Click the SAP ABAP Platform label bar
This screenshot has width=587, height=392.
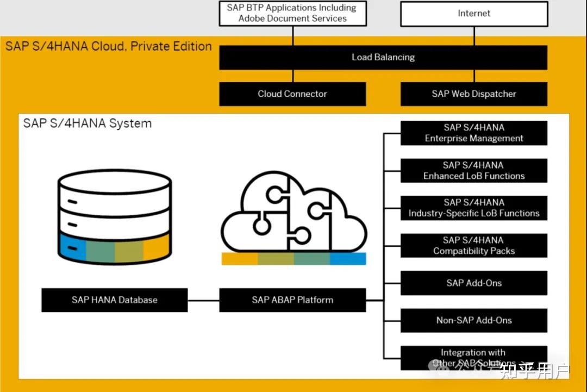pos(292,300)
